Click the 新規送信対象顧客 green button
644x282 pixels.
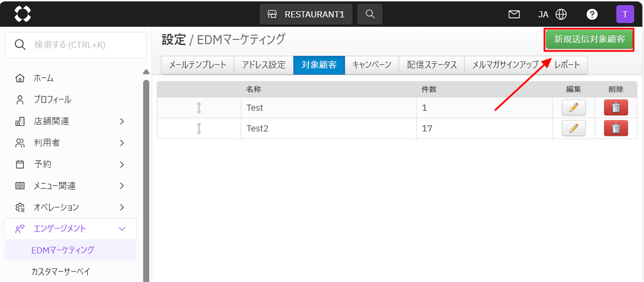pyautogui.click(x=589, y=40)
